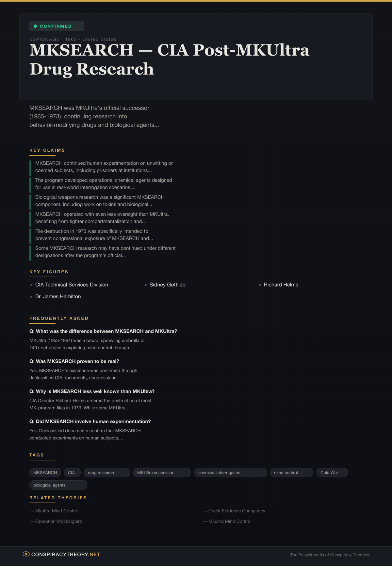The image size is (392, 566).
Task: Select the CIA tag pill
Action: [x=72, y=472]
